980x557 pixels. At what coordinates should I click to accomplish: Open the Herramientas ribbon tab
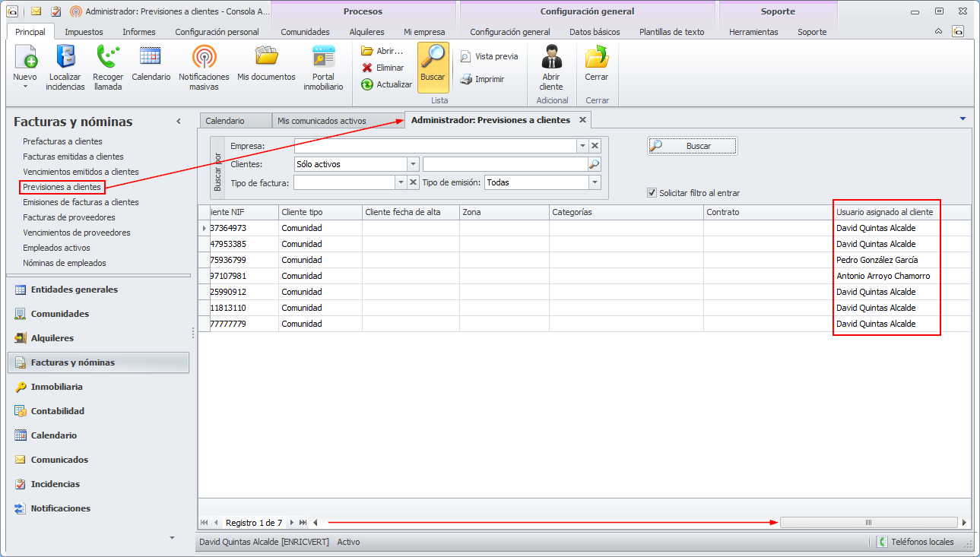753,32
